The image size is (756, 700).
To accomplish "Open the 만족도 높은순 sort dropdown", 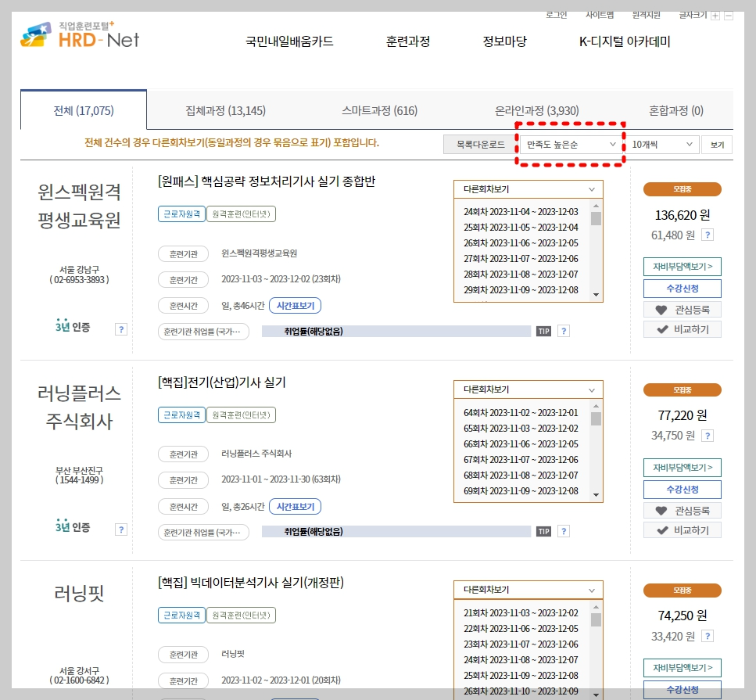I will (x=571, y=144).
